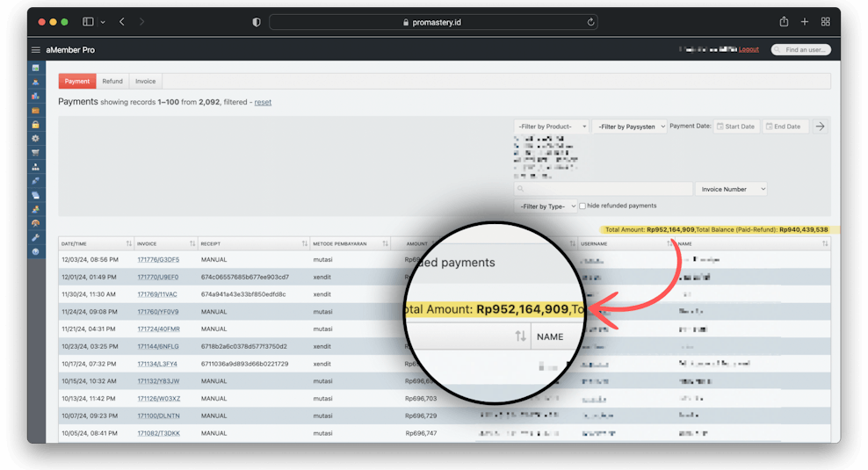Apply the filter with the arrow button
This screenshot has width=868, height=470.
(x=820, y=127)
